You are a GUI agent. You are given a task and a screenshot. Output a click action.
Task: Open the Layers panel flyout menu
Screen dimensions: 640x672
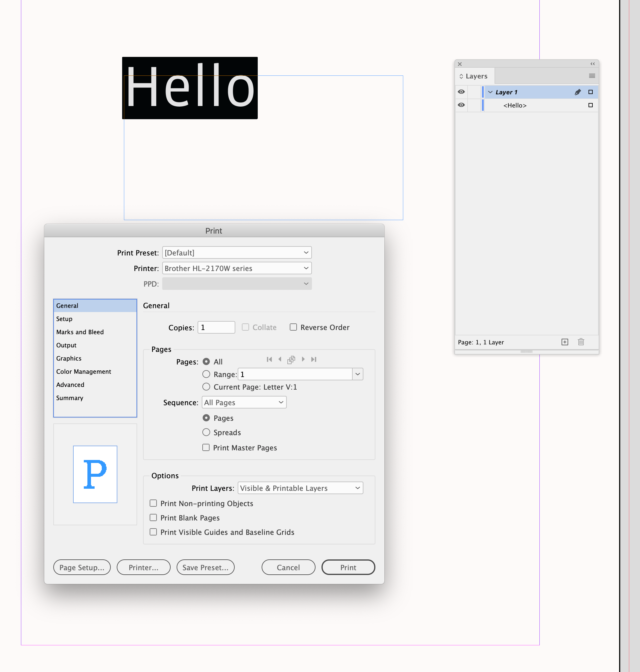click(x=592, y=75)
